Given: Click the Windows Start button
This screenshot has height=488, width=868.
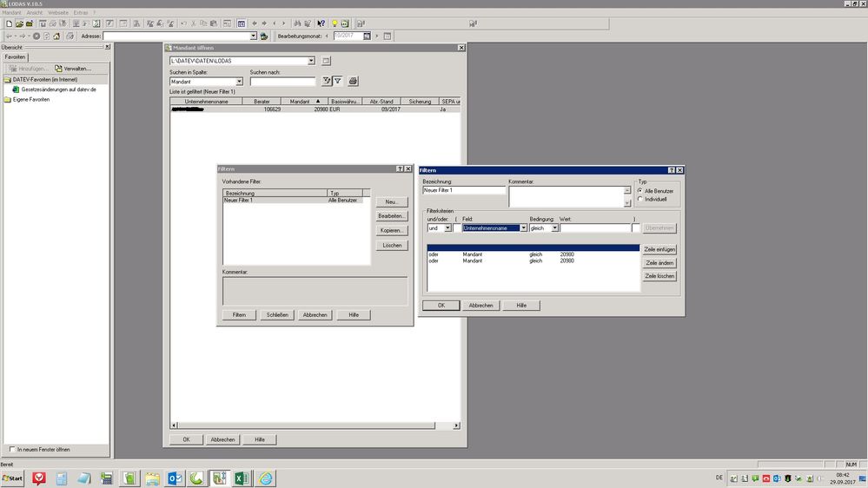Looking at the screenshot, I should (12, 478).
